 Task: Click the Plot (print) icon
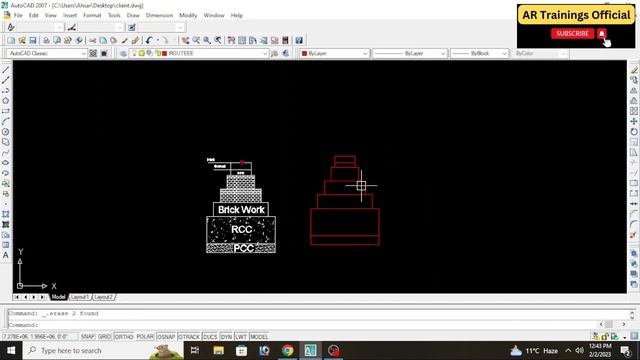[x=46, y=40]
